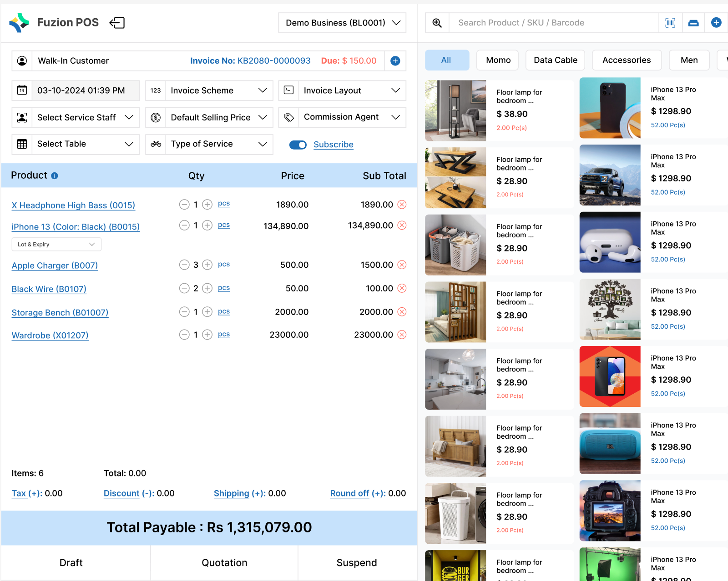Click the calendar icon beside date
Viewport: 728px width, 581px height.
click(22, 90)
